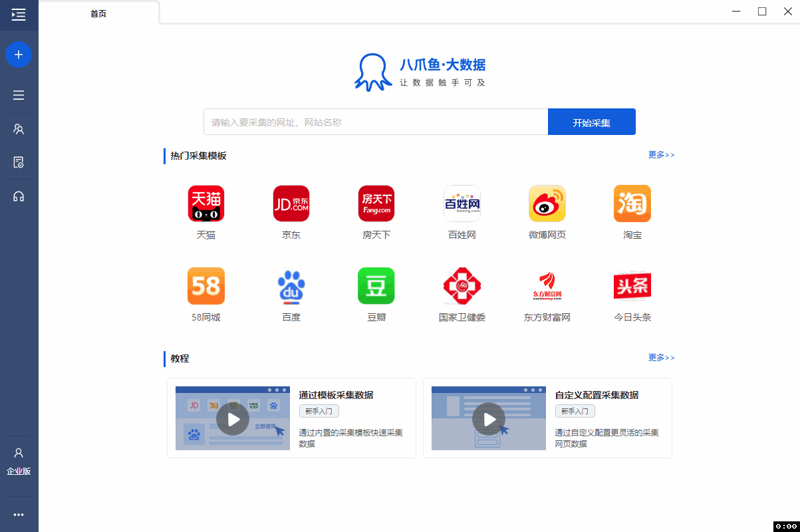The width and height of the screenshot is (800, 532).
Task: Select the 国家卫健委 template icon
Action: click(462, 286)
